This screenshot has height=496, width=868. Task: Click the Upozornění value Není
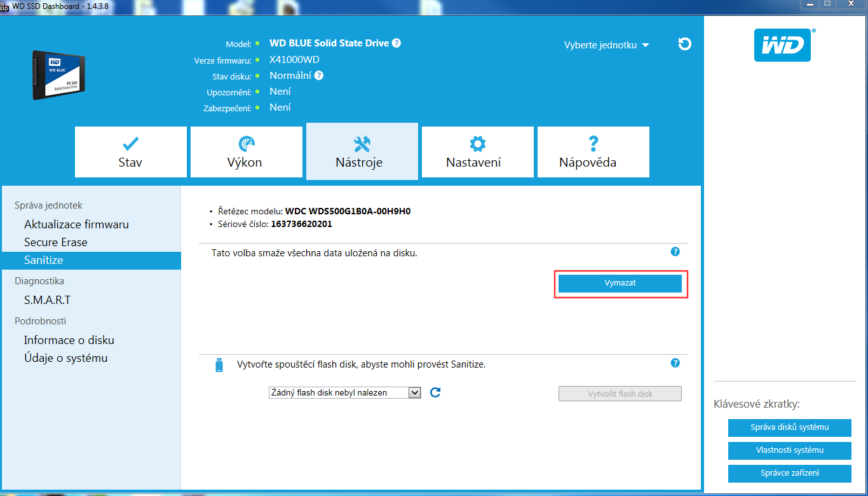280,92
